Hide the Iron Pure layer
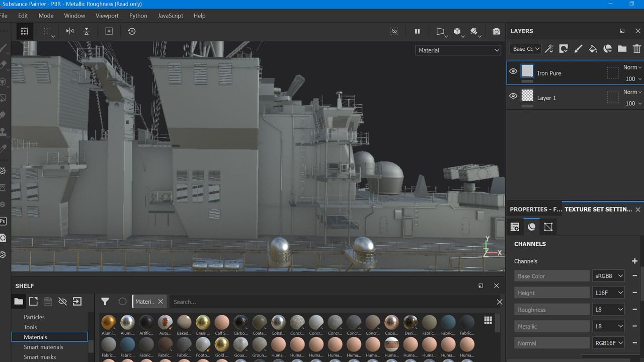 point(513,71)
